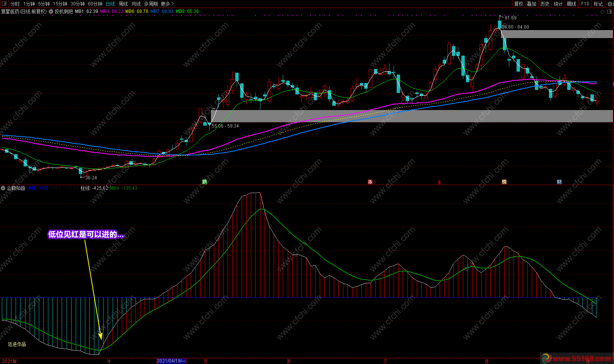Open the F10 company info button

(585, 4)
